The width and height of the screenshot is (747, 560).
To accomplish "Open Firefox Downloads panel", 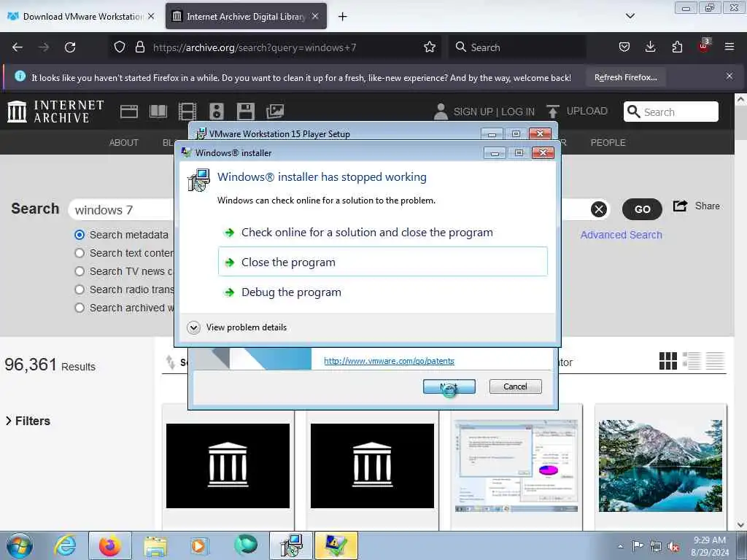I will (x=650, y=47).
